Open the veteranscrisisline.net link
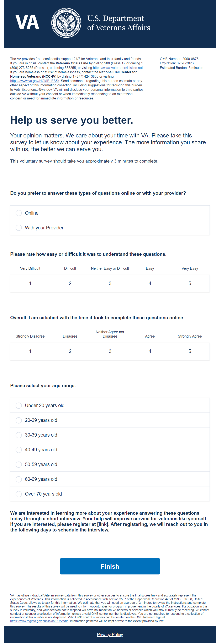 tap(118, 68)
